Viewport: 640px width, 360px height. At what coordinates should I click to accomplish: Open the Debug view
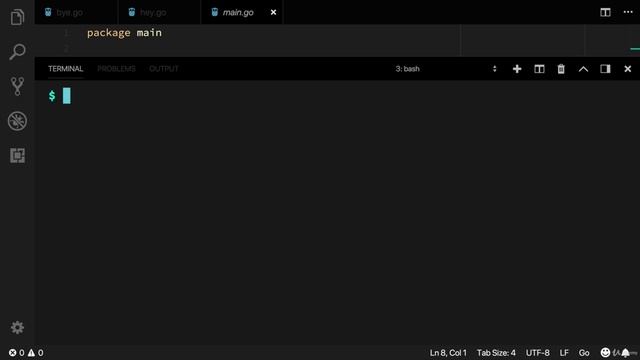point(17,121)
